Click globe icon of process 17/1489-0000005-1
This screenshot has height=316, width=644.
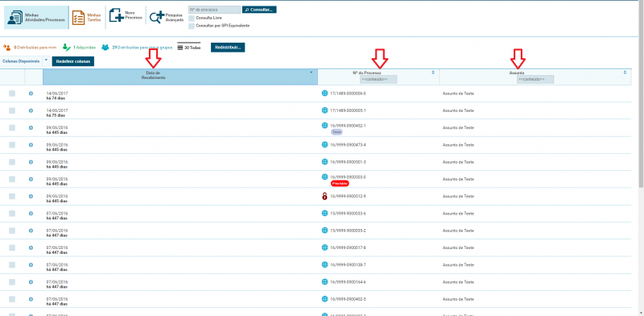[325, 110]
